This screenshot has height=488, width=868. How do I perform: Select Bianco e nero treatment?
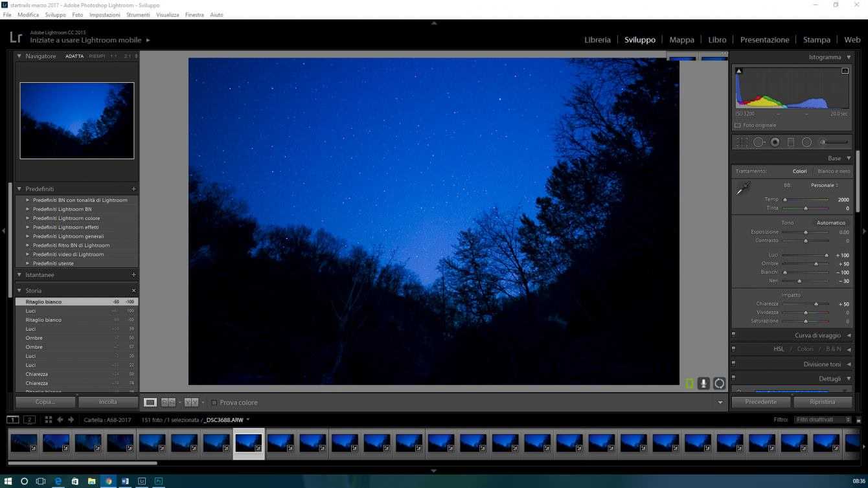pyautogui.click(x=834, y=172)
